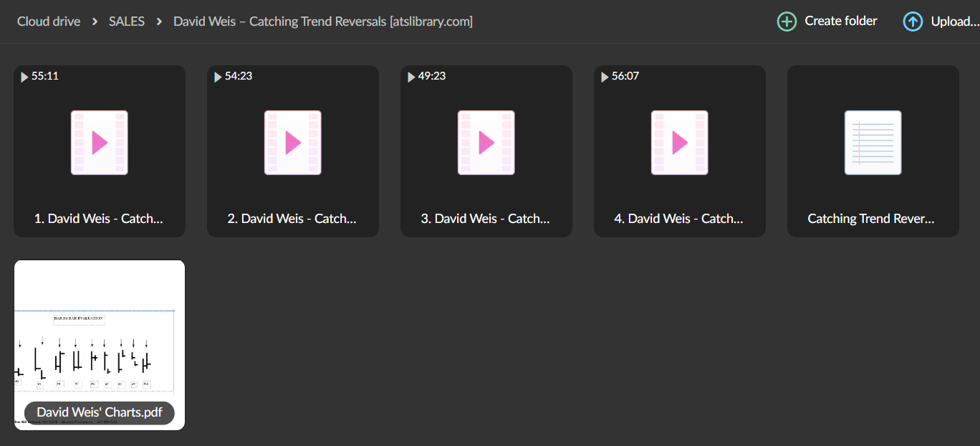Open the SALES folder from the breadcrumb

point(126,21)
